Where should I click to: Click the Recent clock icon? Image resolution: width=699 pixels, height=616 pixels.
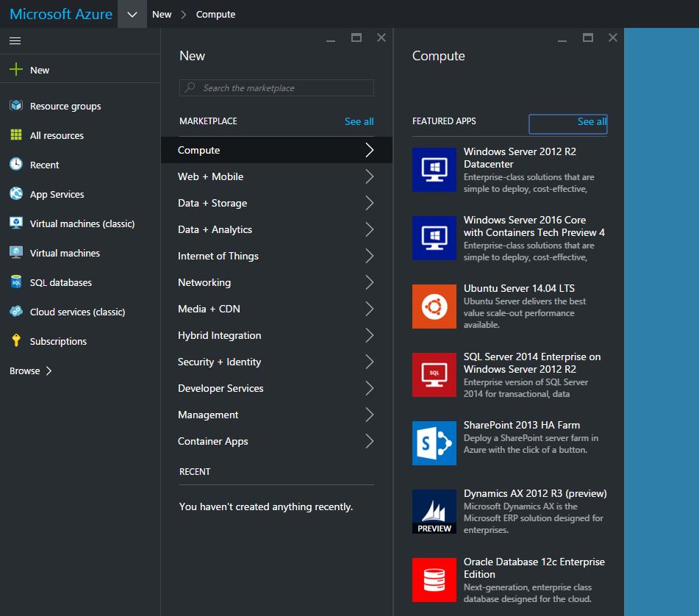coord(16,164)
